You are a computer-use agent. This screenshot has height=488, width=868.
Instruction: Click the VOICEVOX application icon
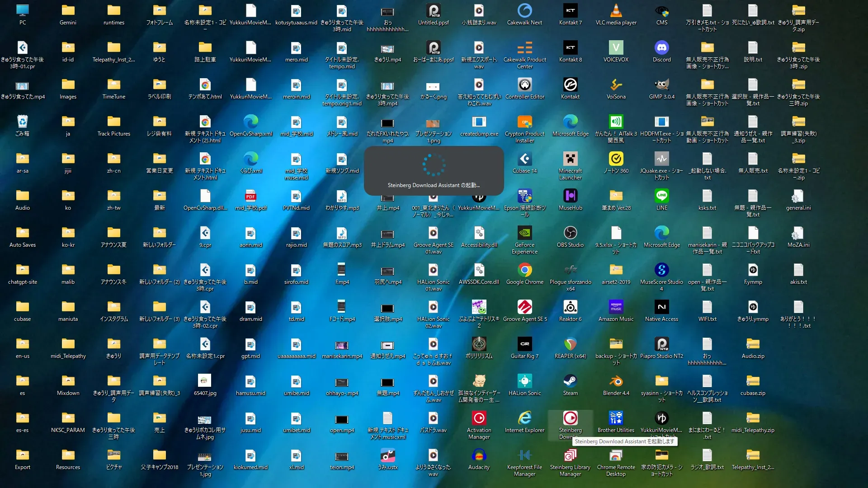tap(616, 48)
